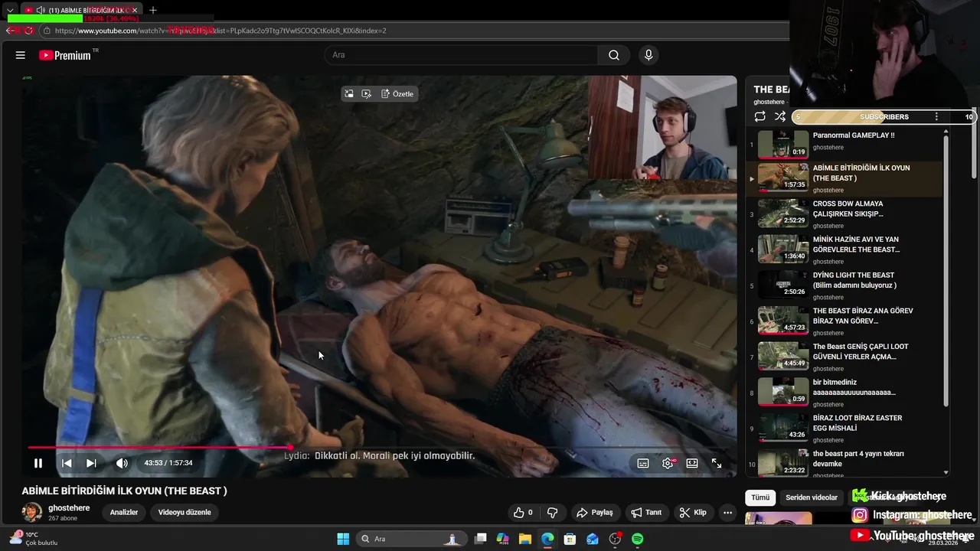Open the Analizler analytics button
Image resolution: width=980 pixels, height=551 pixels.
[x=124, y=513]
